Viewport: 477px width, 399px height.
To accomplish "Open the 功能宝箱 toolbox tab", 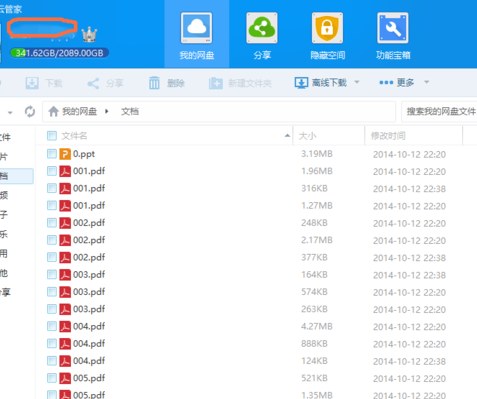I will pyautogui.click(x=393, y=35).
